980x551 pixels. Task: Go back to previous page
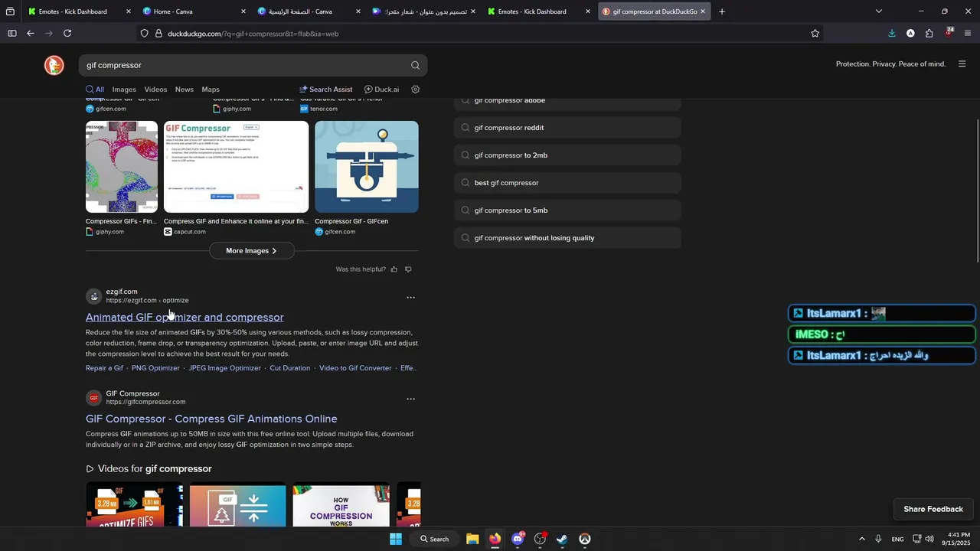[31, 34]
